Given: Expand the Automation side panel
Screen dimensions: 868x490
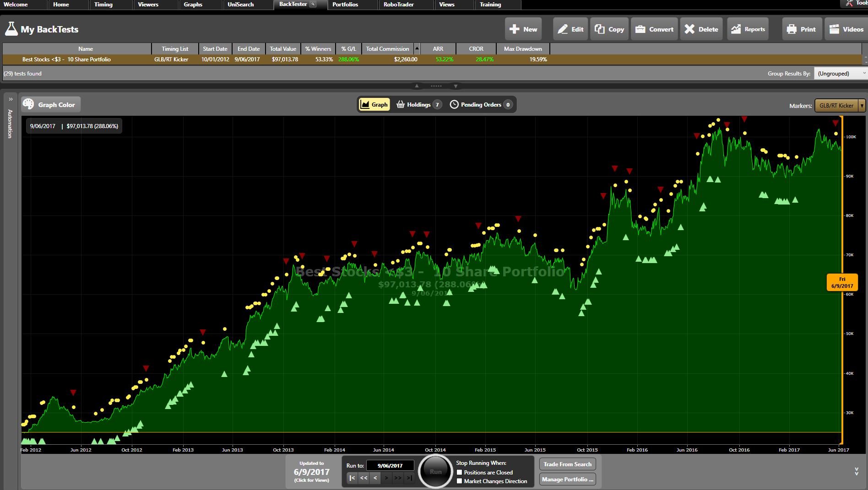Looking at the screenshot, I should (x=10, y=98).
